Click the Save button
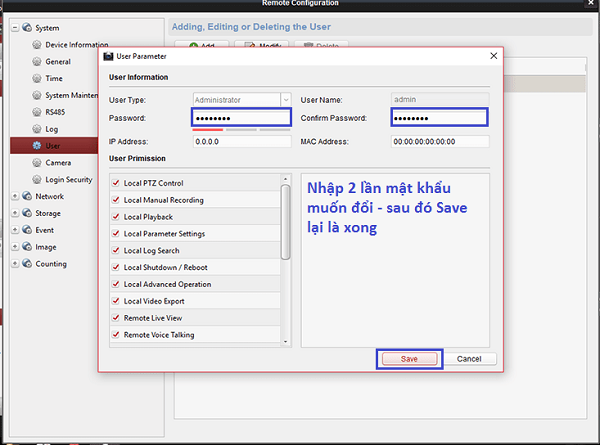Image resolution: width=600 pixels, height=445 pixels. [x=408, y=358]
